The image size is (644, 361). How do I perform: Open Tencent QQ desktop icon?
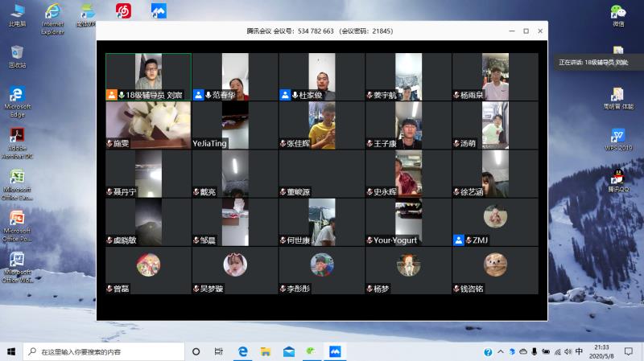(x=617, y=178)
